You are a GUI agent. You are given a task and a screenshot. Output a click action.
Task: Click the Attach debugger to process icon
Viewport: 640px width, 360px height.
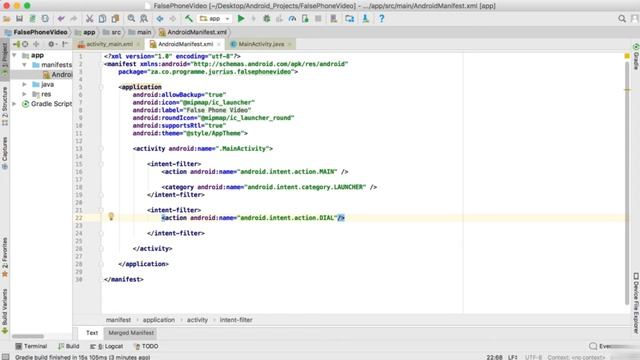point(305,19)
